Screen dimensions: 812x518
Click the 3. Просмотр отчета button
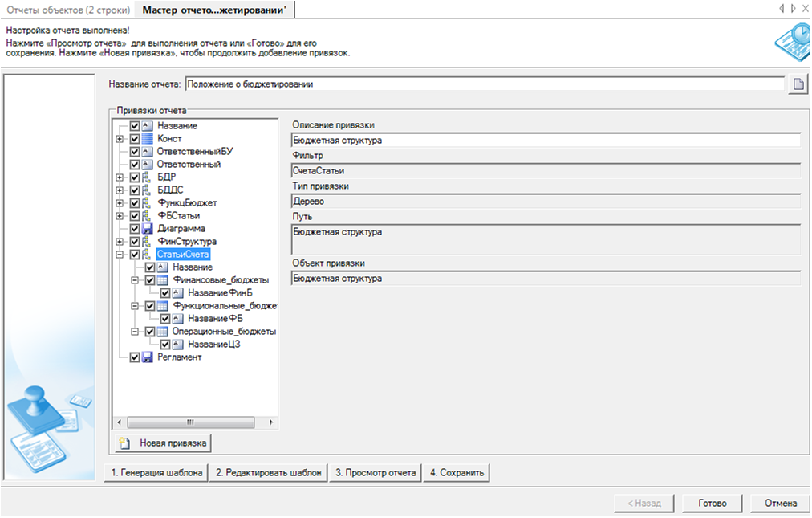376,472
